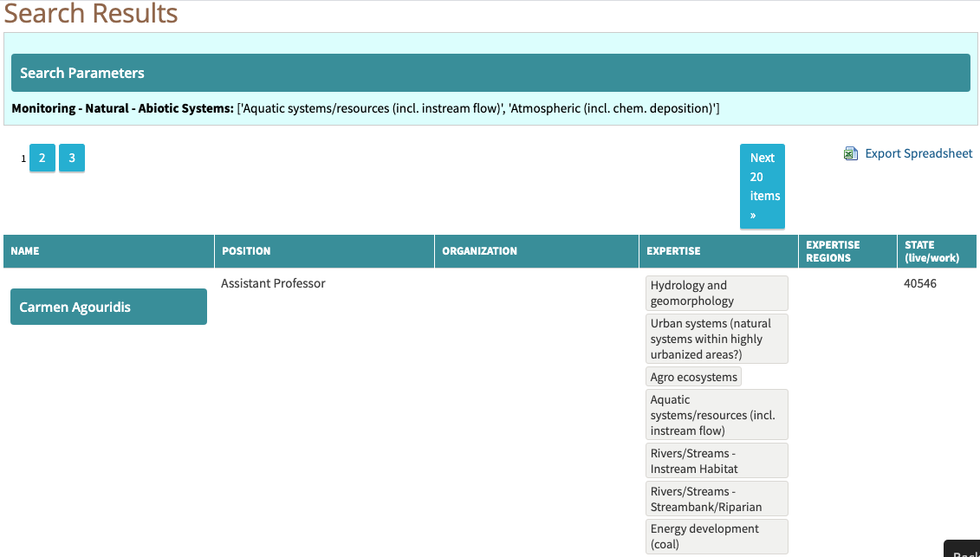Click the Excel spreadsheet icon

[x=851, y=153]
